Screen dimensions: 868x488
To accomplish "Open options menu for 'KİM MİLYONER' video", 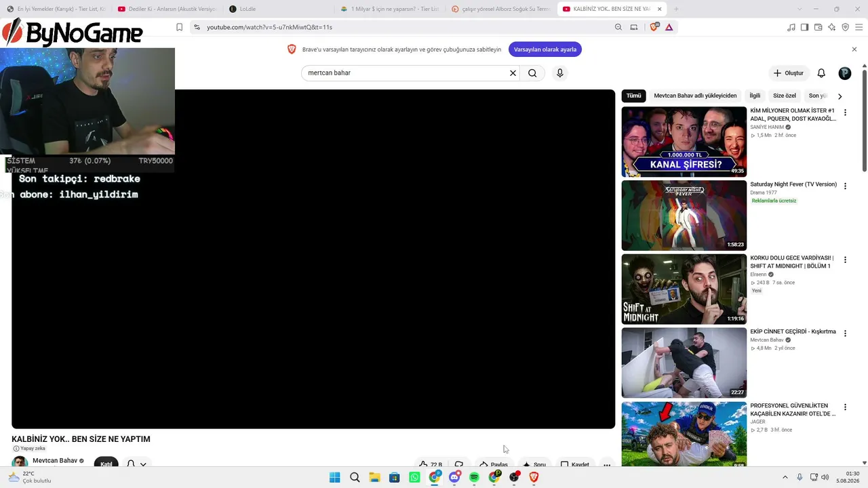I will pos(845,113).
